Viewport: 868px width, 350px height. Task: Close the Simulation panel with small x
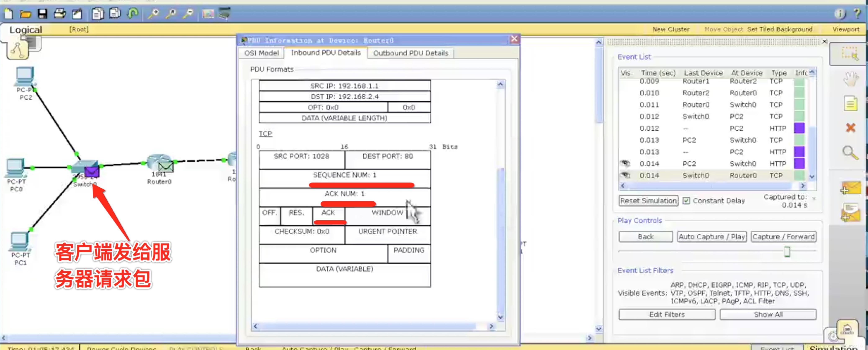coord(824,41)
